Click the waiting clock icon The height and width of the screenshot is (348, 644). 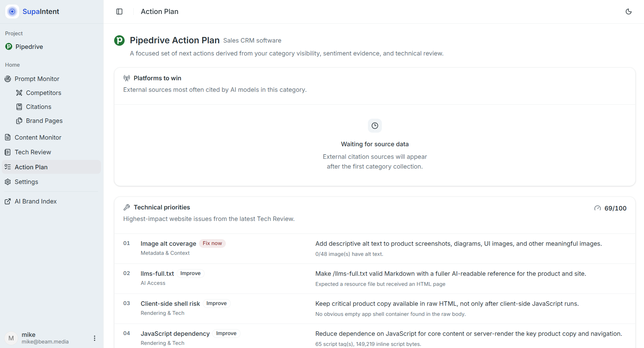pyautogui.click(x=375, y=126)
